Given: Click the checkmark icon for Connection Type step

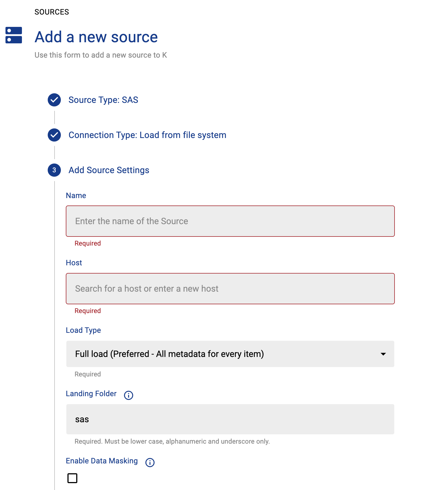Looking at the screenshot, I should [54, 135].
